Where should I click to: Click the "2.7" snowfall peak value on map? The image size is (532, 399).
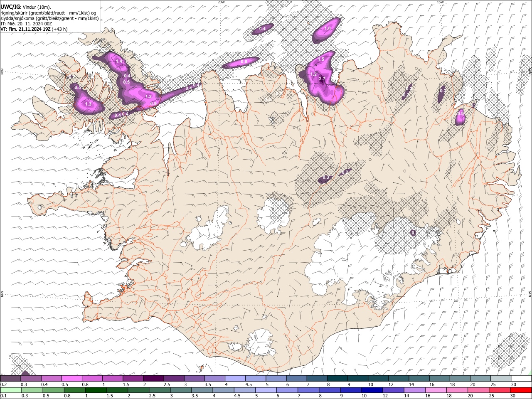pos(322,79)
